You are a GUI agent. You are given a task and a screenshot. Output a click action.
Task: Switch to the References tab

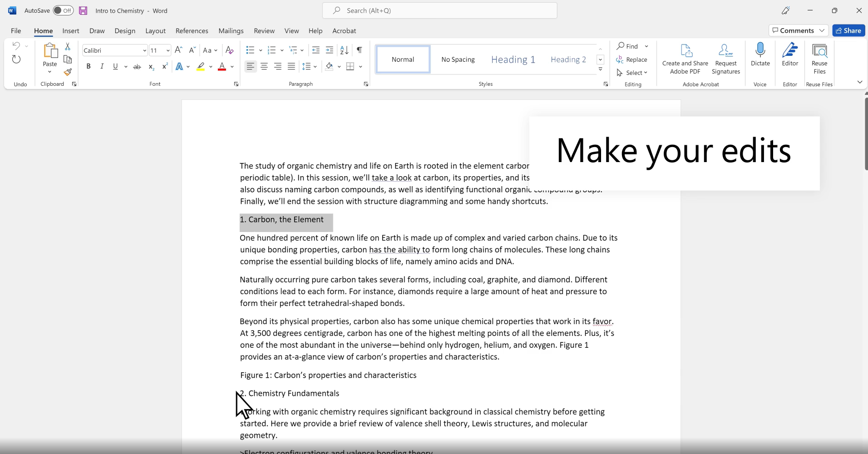pyautogui.click(x=192, y=31)
